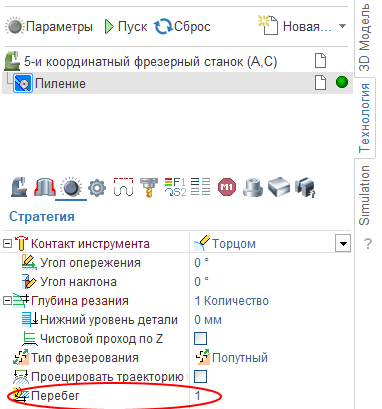Open the F1 S2 feeds and speeds icon

pyautogui.click(x=175, y=187)
